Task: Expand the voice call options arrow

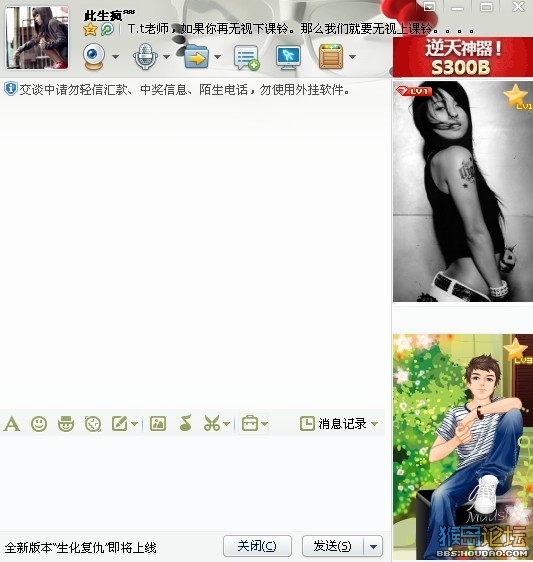Action: click(166, 57)
